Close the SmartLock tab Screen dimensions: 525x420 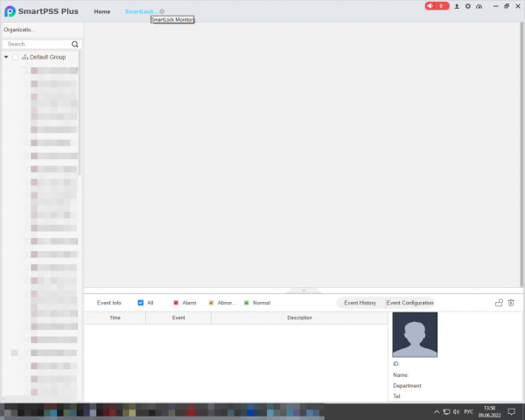coord(162,11)
